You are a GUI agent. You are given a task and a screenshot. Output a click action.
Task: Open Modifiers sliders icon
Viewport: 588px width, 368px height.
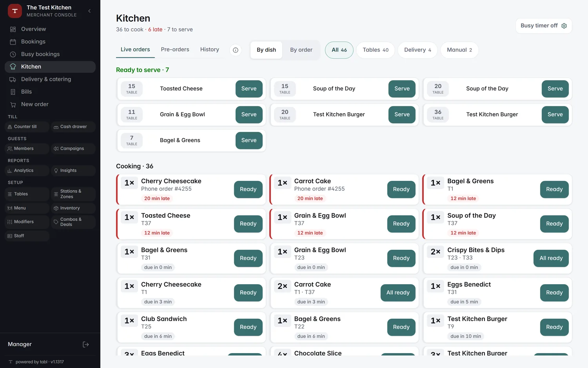click(10, 222)
